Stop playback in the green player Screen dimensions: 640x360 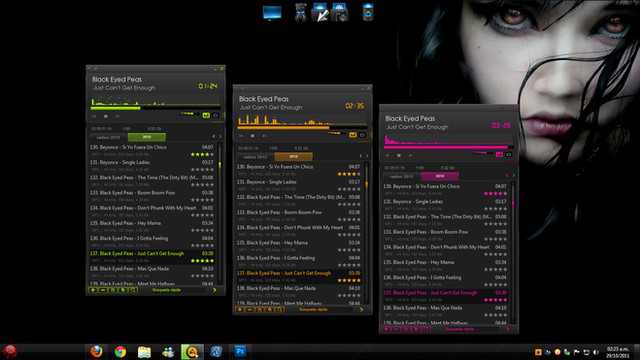[106, 116]
